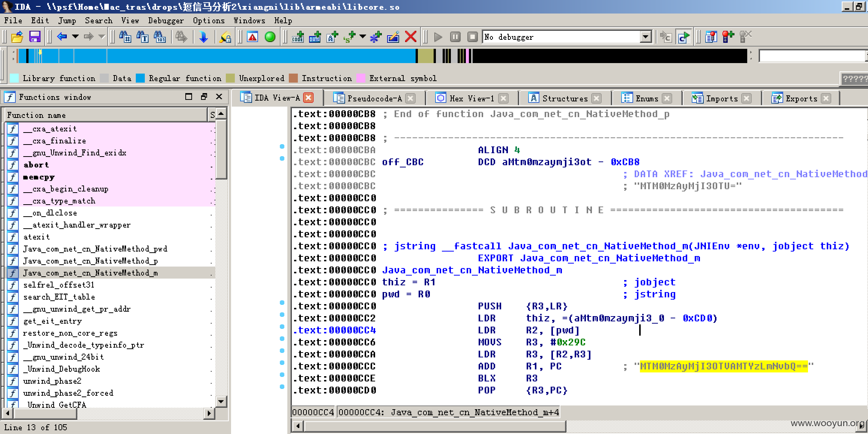Click the Regular function blue legend swatch
This screenshot has width=868, height=434.
tap(140, 78)
